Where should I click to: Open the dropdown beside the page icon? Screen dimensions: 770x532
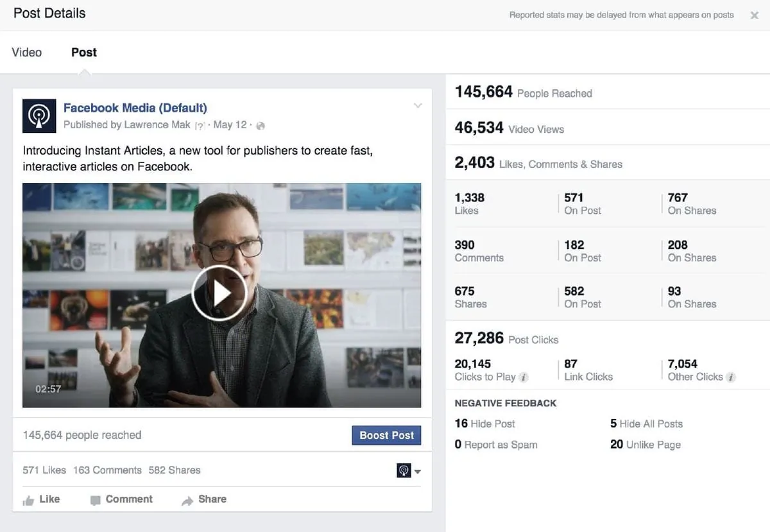click(x=418, y=471)
